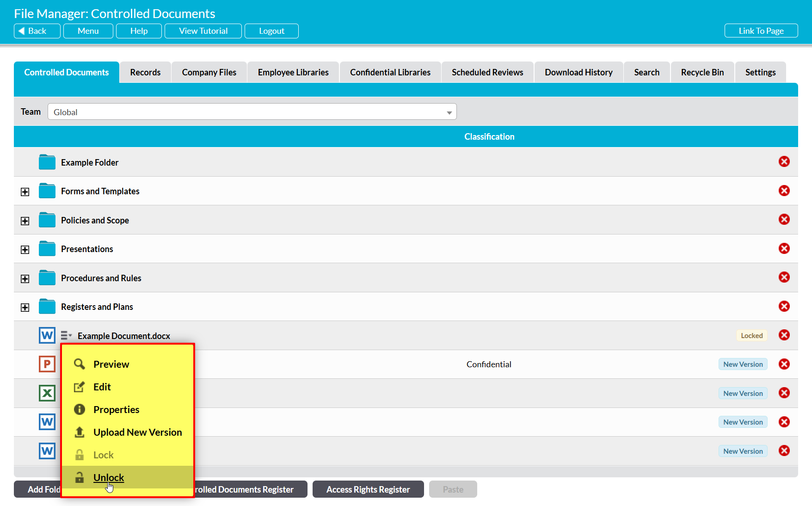Click the Locked status badge
The width and height of the screenshot is (812, 506).
[x=751, y=336]
